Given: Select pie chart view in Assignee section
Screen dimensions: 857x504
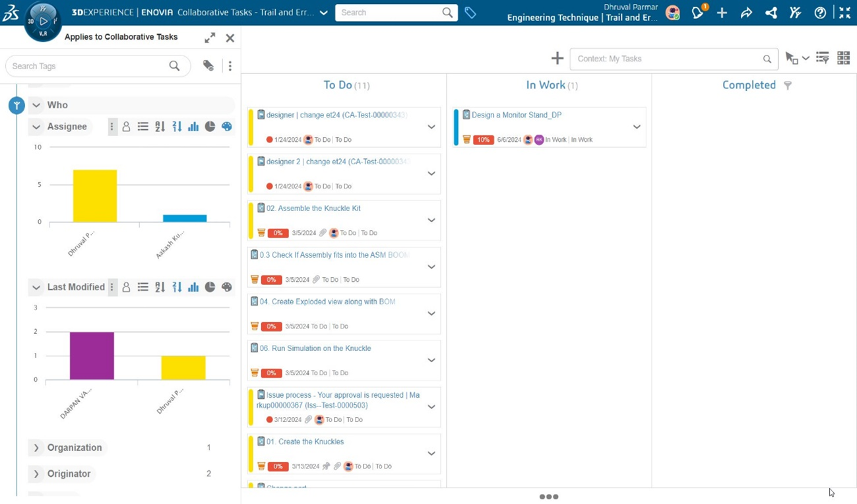Looking at the screenshot, I should pyautogui.click(x=210, y=127).
